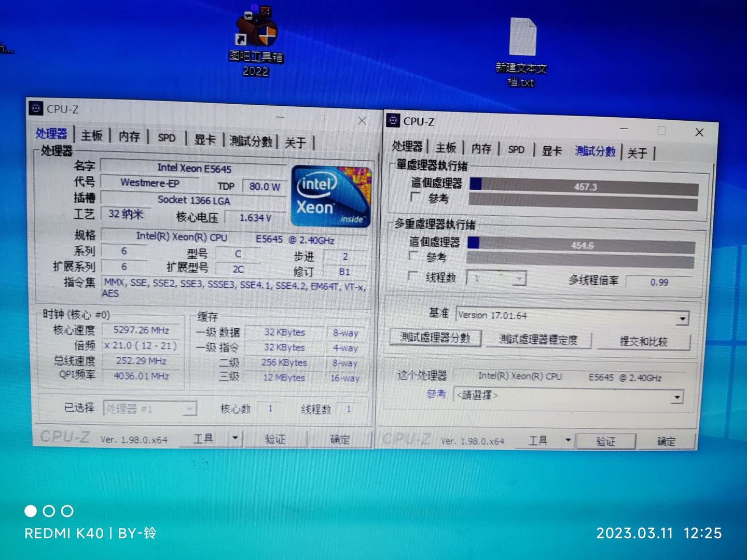Open 显卡 tab in right CPU-Z window

[x=552, y=151]
